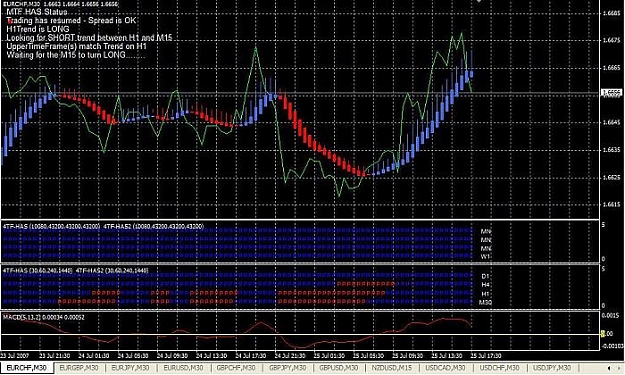Click the '25 Jul 05:30' time axis label
This screenshot has width=625, height=375.
[368, 355]
